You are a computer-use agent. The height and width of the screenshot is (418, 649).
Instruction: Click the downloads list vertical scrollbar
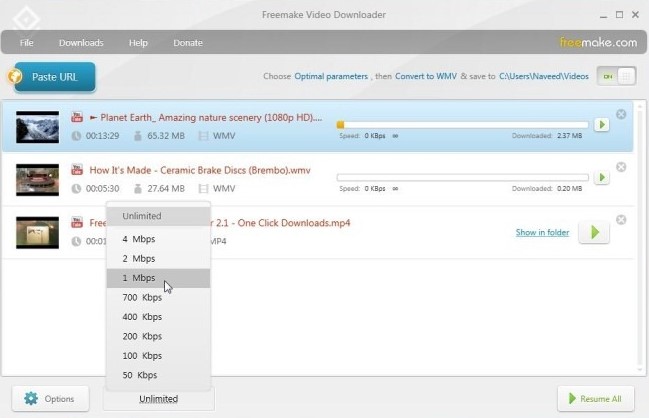(x=640, y=238)
